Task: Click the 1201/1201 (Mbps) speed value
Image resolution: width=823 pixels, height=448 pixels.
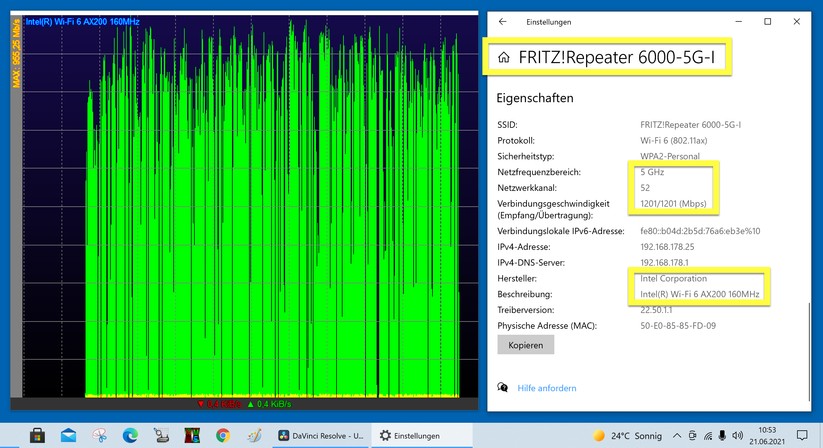Action: 673,204
